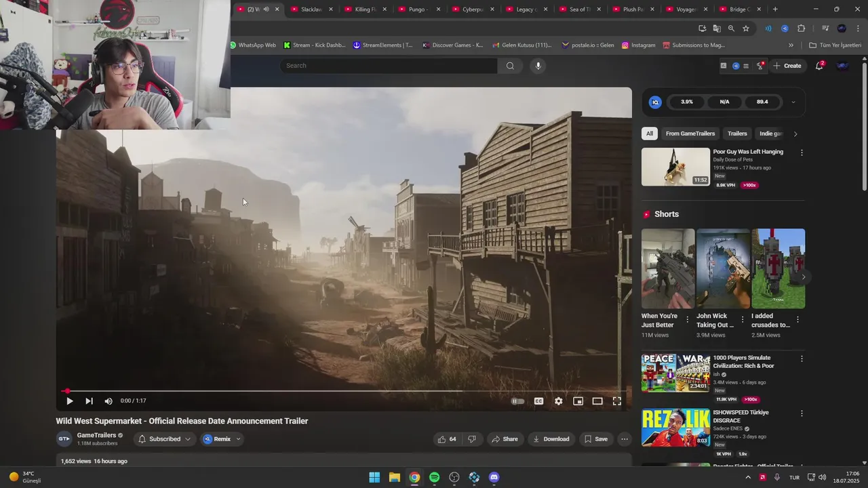Open Tüm Yer İşaretleri bookmarks folder
The height and width of the screenshot is (488, 868).
click(835, 45)
